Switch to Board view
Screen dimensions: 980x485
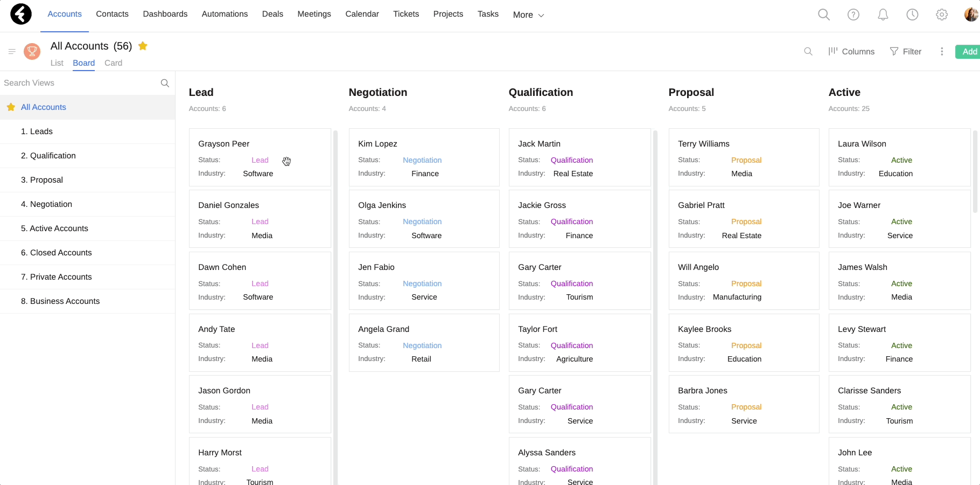tap(84, 63)
